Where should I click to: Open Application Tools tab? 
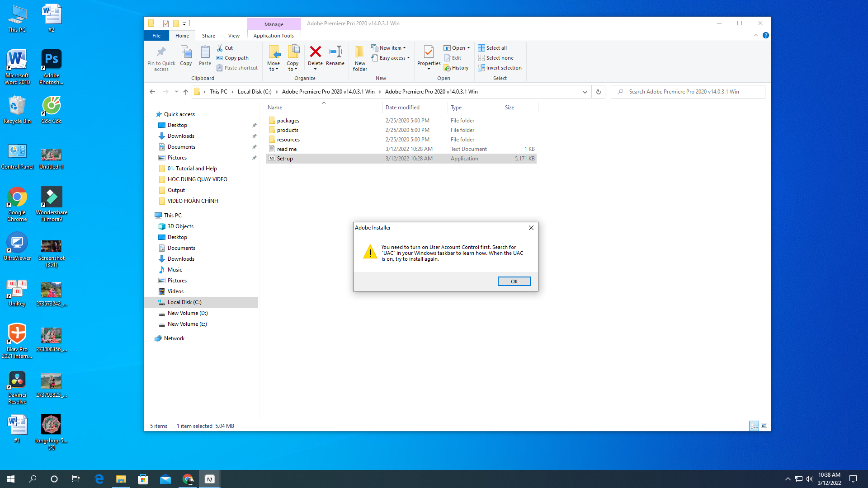pyautogui.click(x=274, y=36)
